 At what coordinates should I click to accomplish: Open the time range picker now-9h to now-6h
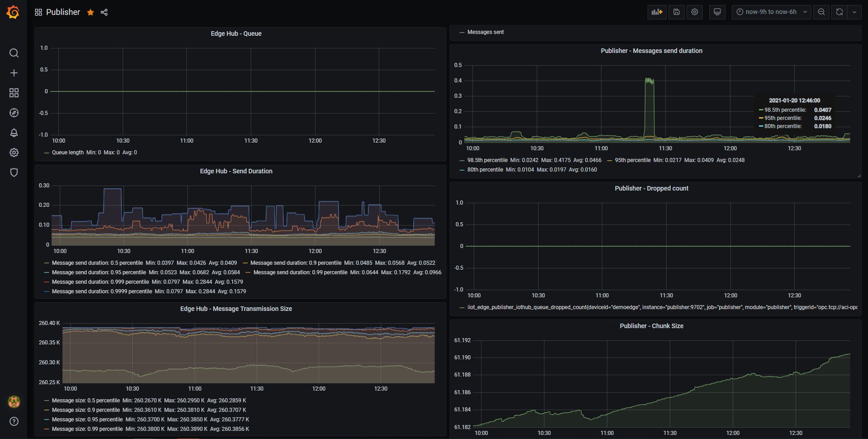point(771,12)
